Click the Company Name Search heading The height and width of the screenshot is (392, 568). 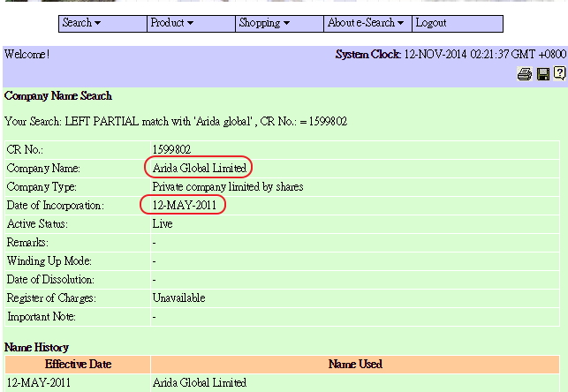pyautogui.click(x=58, y=95)
